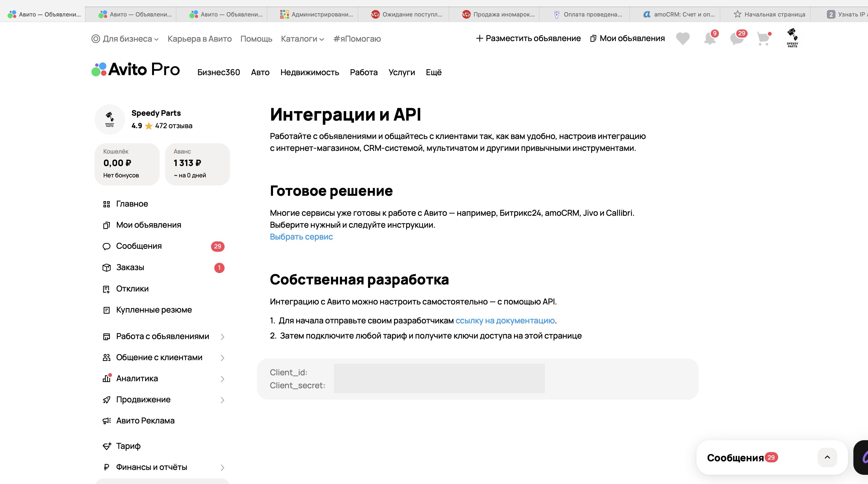The height and width of the screenshot is (484, 868).
Task: Click the Сообщения sidebar bubble icon
Action: point(107,247)
